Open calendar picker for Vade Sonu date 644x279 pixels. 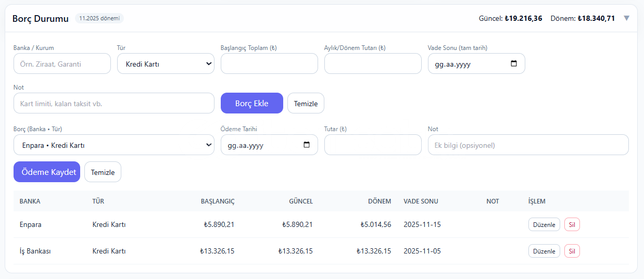click(x=514, y=64)
